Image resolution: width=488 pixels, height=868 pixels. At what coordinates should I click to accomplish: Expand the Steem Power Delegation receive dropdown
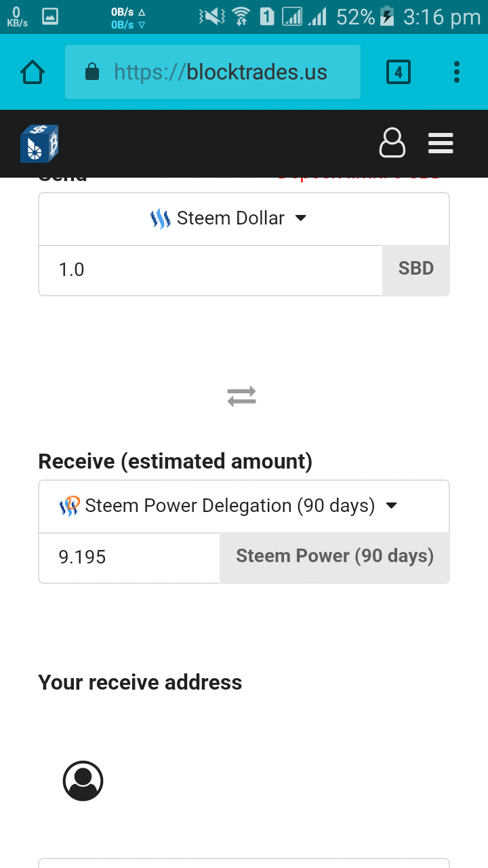point(230,506)
